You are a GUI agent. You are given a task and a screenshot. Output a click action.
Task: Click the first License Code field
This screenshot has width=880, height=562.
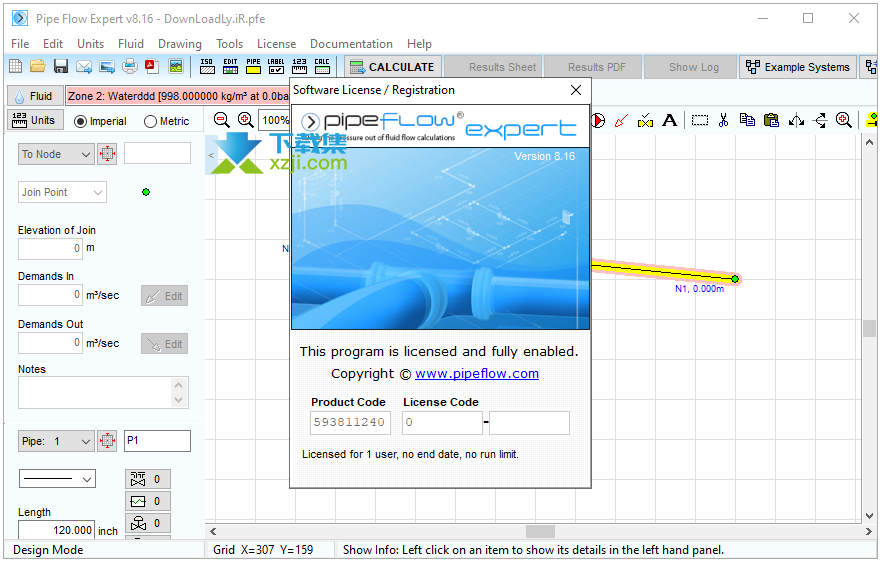pyautogui.click(x=442, y=422)
